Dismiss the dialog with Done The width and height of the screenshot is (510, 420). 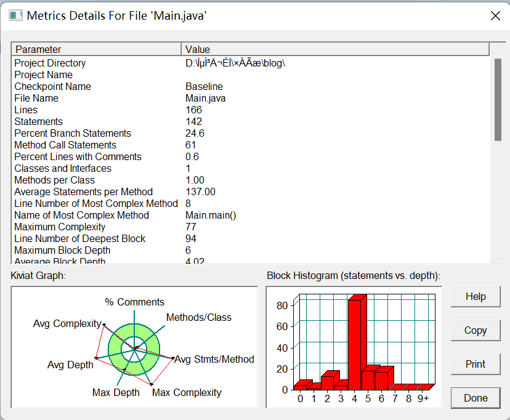click(x=476, y=398)
